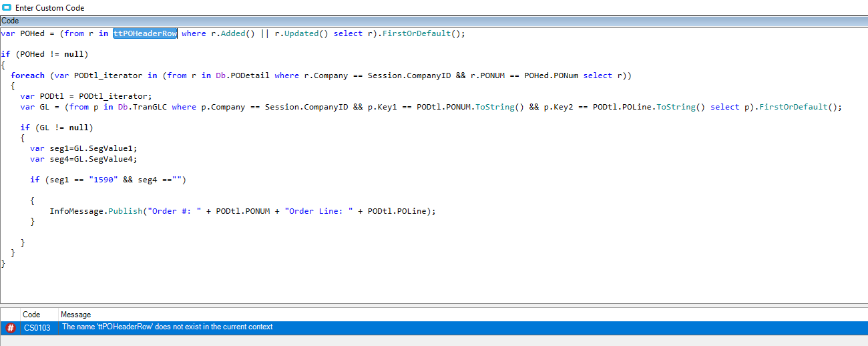
Task: Select the CS0103 error row message
Action: click(x=167, y=327)
